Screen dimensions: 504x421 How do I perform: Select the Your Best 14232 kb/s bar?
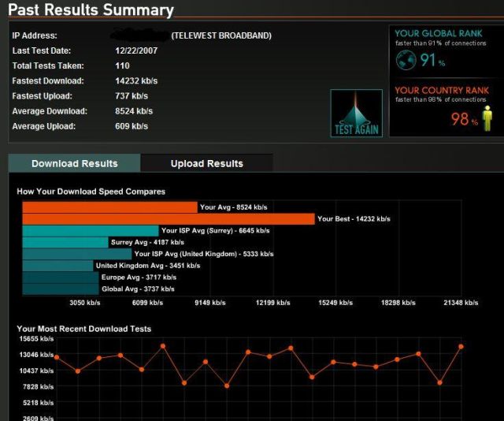point(168,218)
